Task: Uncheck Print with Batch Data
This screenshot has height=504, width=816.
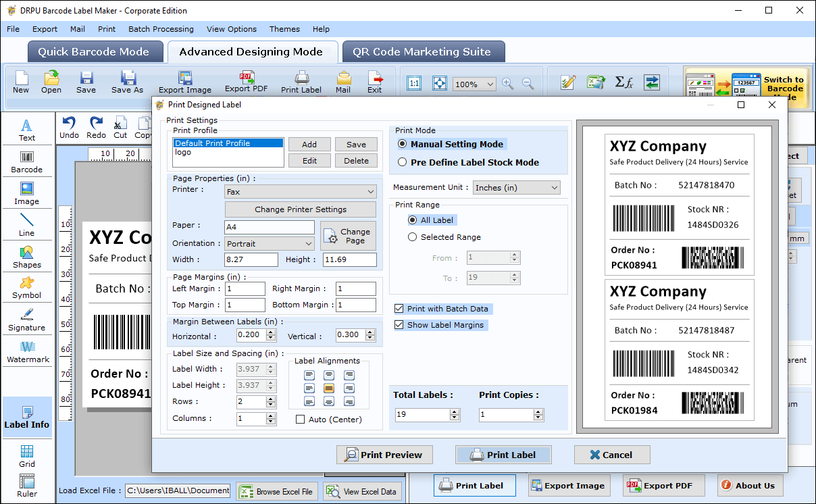Action: pyautogui.click(x=399, y=309)
